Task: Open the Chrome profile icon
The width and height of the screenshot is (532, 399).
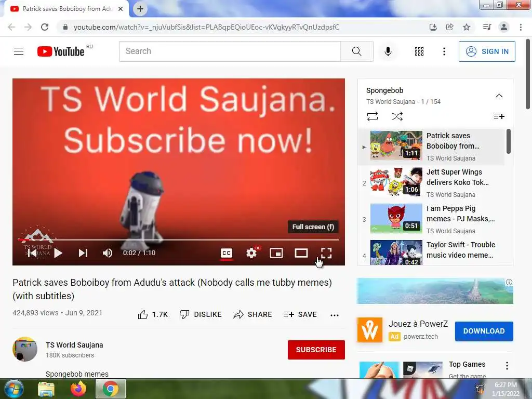Action: tap(504, 27)
